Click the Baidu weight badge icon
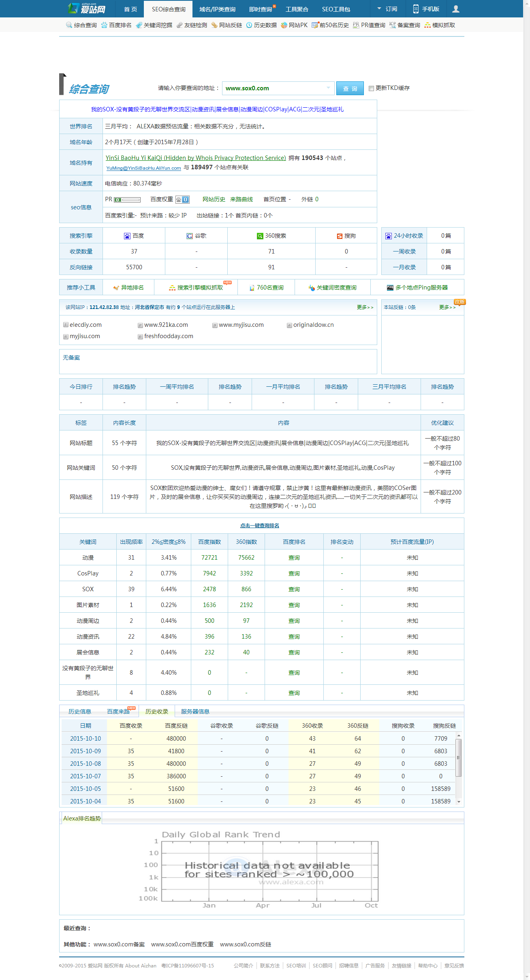 182,199
